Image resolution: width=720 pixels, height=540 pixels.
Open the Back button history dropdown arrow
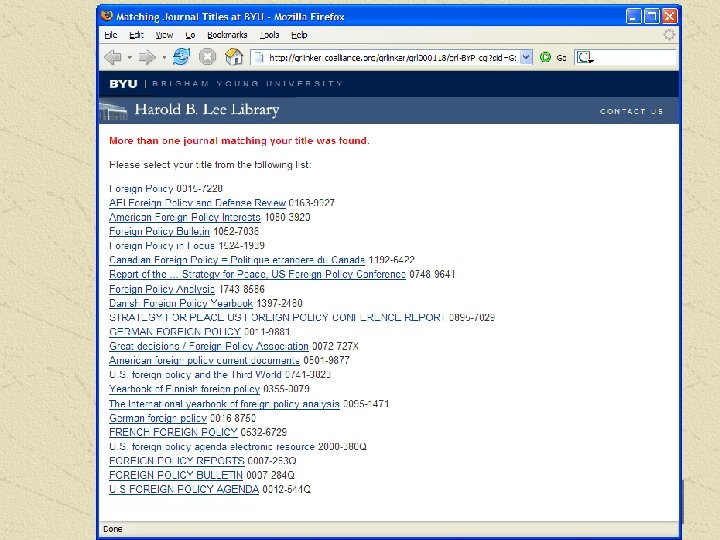point(130,58)
